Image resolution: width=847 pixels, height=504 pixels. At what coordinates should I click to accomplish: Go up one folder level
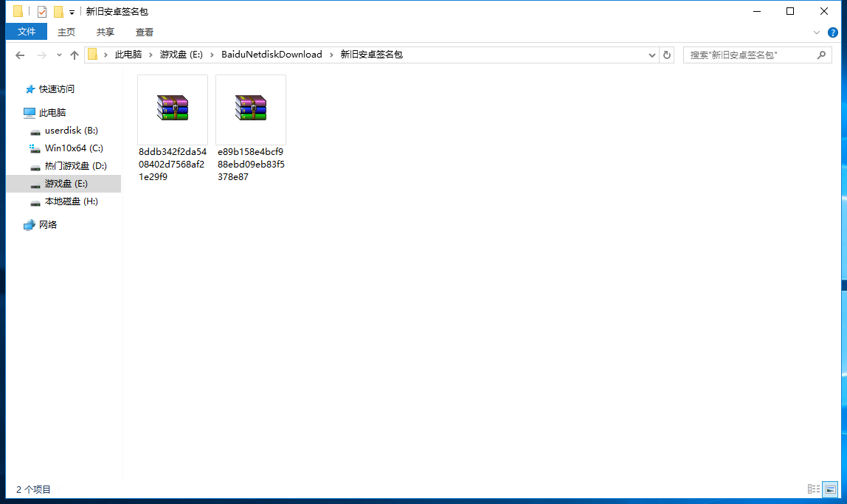(75, 55)
